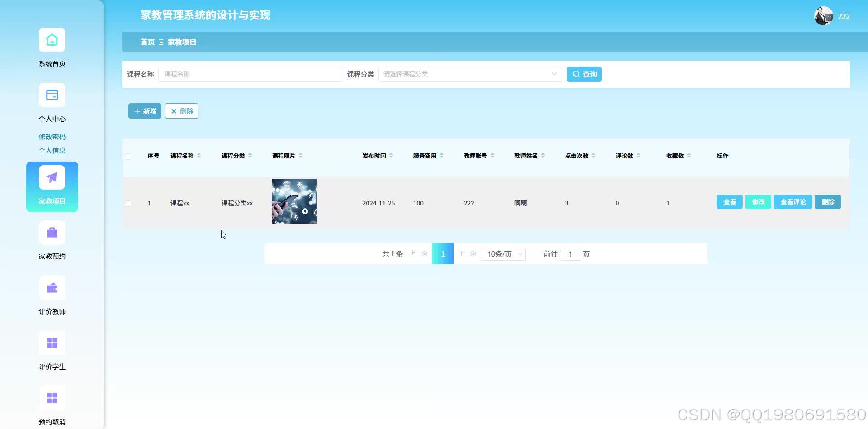Check the row checkbox for 课程xx

pyautogui.click(x=128, y=203)
